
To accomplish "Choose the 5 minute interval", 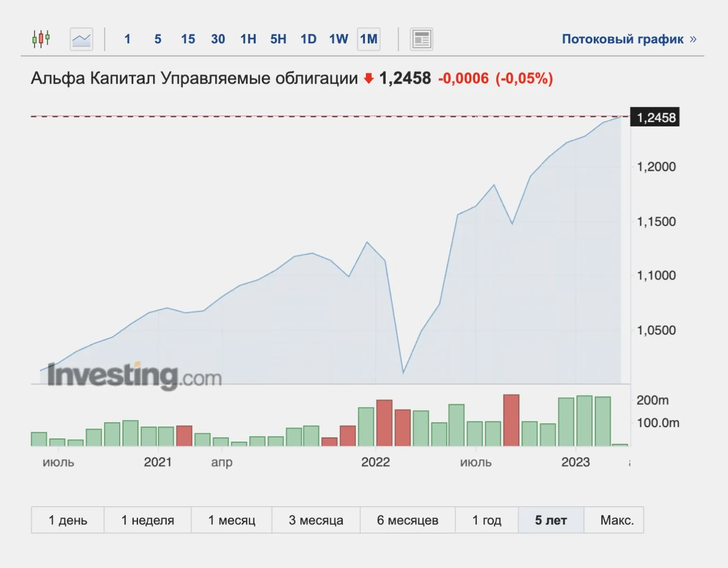I will pos(158,39).
